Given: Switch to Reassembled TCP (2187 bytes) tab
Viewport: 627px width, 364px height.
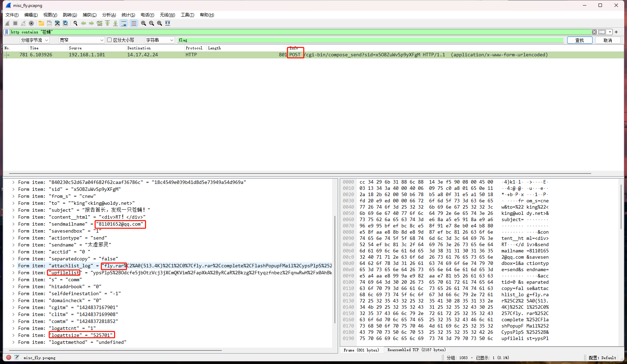Looking at the screenshot, I should 417,350.
